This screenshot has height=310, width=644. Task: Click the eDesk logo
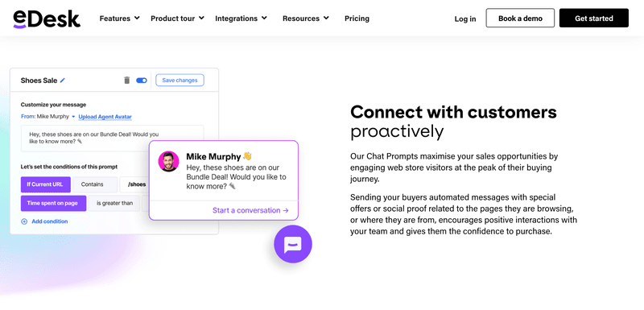pyautogui.click(x=47, y=19)
